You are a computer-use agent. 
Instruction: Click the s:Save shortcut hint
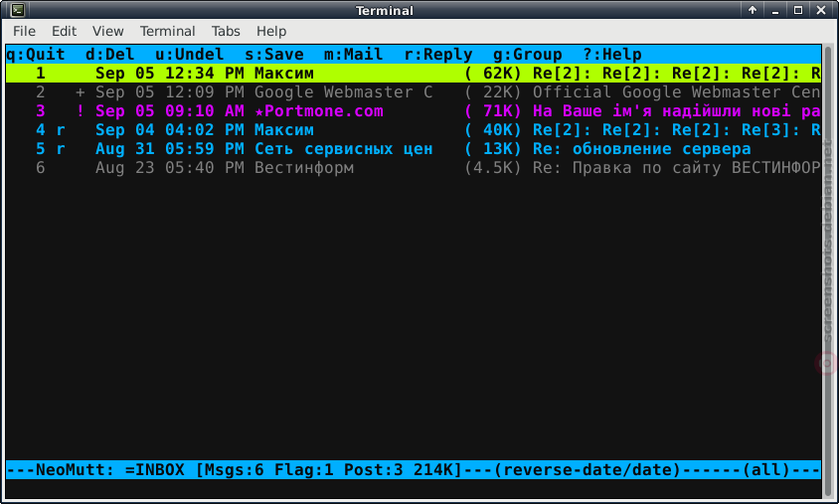(274, 55)
